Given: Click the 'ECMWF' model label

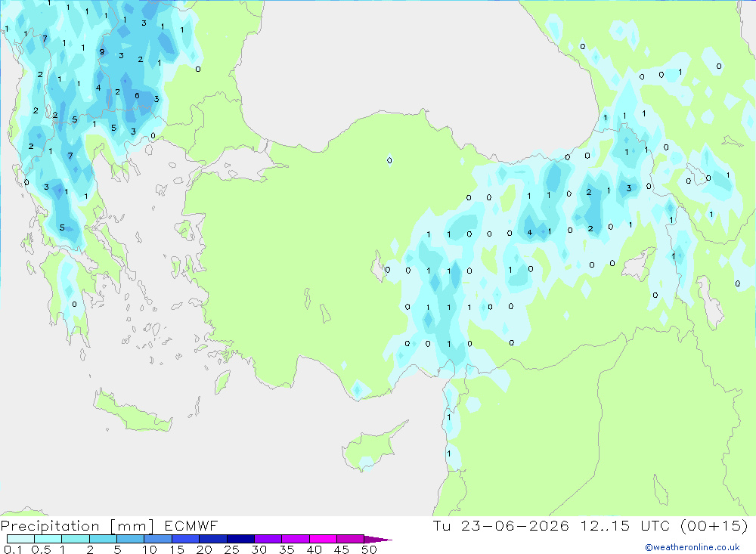Looking at the screenshot, I should (x=191, y=525).
